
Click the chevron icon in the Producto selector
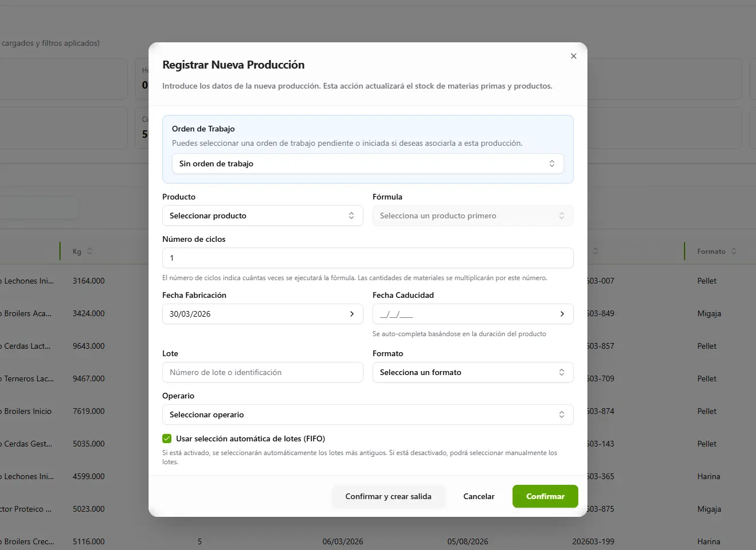pyautogui.click(x=351, y=216)
